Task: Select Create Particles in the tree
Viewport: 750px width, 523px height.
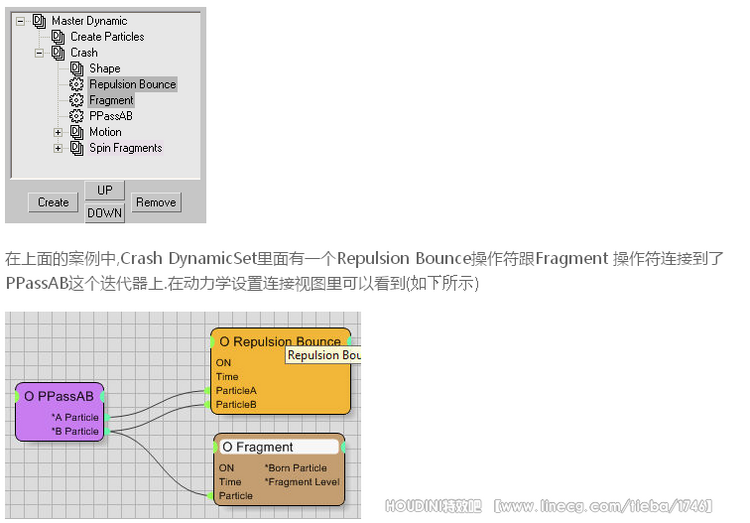Action: coord(107,37)
